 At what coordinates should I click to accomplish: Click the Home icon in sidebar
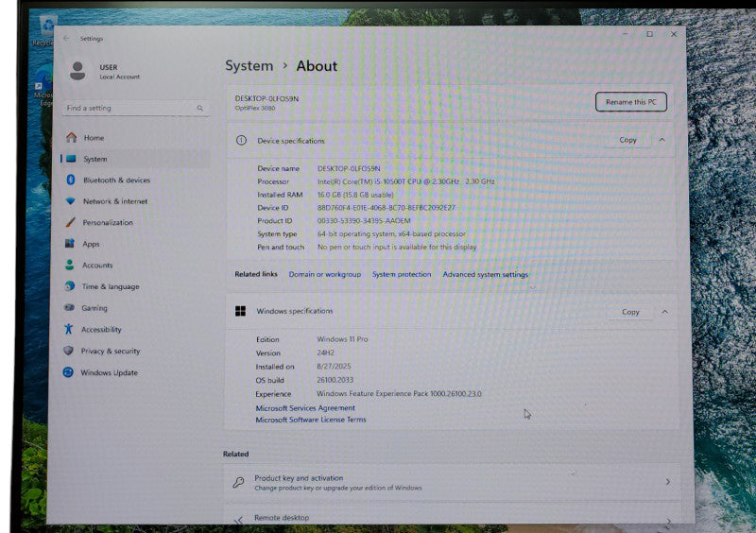click(x=72, y=138)
